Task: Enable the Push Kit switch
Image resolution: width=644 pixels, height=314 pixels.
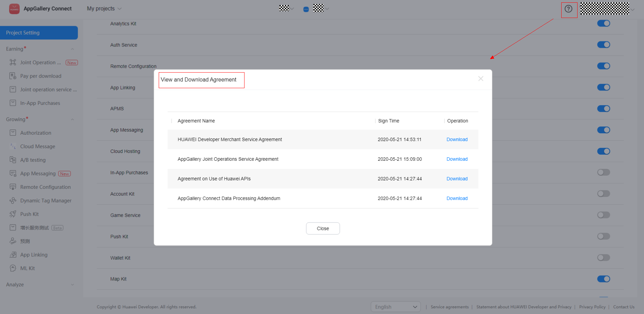Action: (604, 237)
